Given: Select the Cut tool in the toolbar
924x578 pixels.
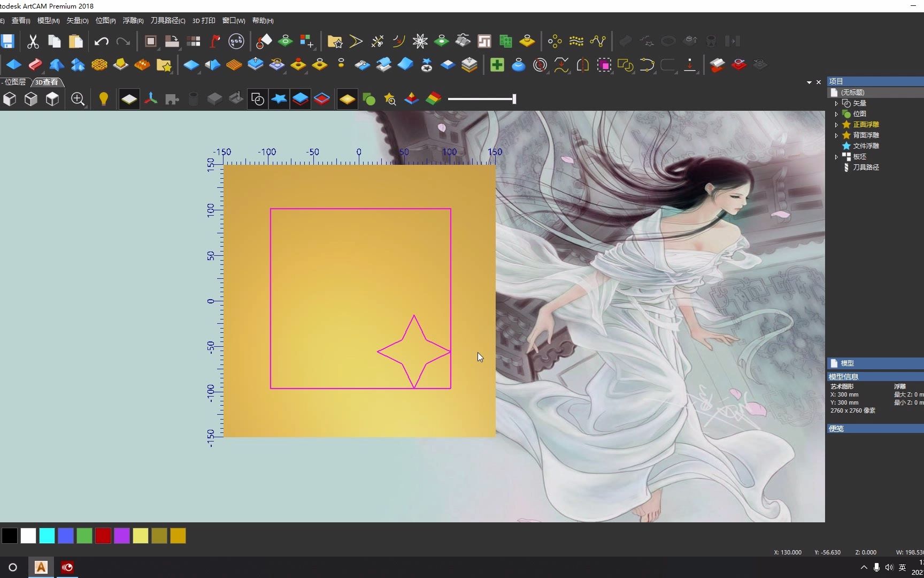Looking at the screenshot, I should pos(33,41).
